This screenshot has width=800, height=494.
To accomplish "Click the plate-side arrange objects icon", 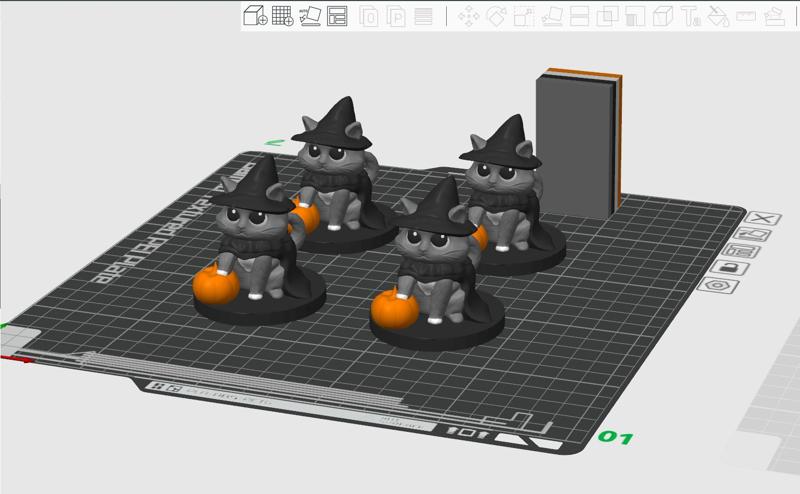I will [x=741, y=251].
